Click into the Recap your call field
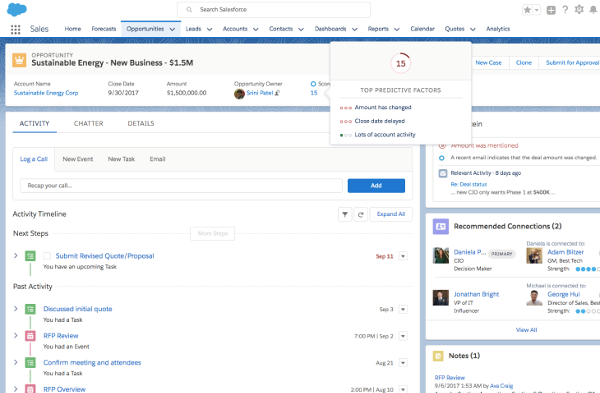This screenshot has height=393, width=600. click(x=181, y=186)
